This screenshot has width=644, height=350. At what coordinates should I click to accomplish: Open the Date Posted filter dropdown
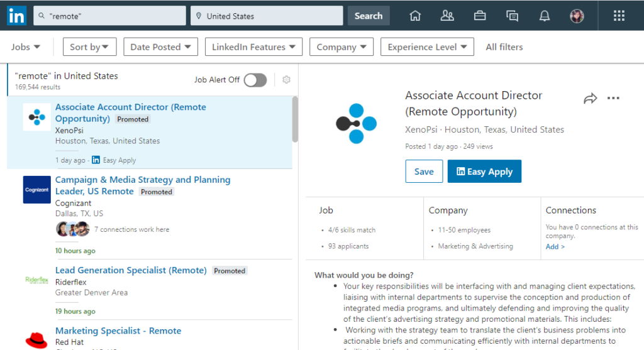(x=160, y=47)
